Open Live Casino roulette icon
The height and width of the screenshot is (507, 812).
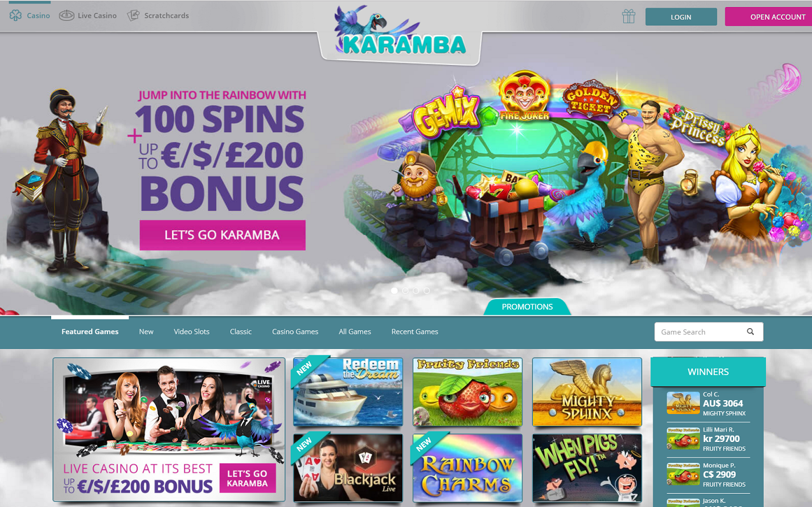[x=67, y=16]
